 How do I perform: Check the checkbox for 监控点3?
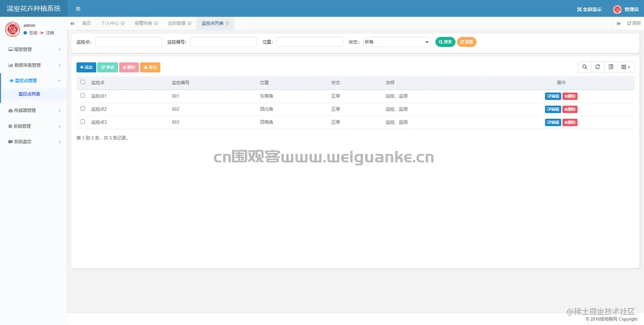83,122
